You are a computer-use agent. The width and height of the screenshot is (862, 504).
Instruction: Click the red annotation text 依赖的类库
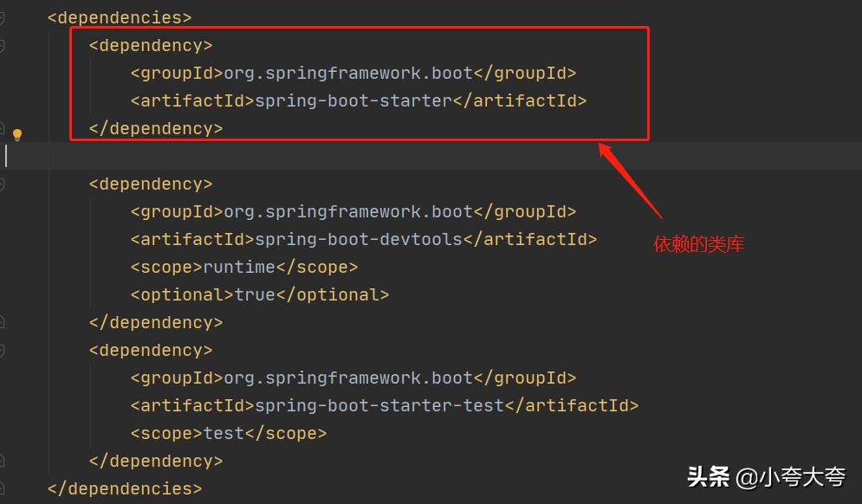(698, 243)
